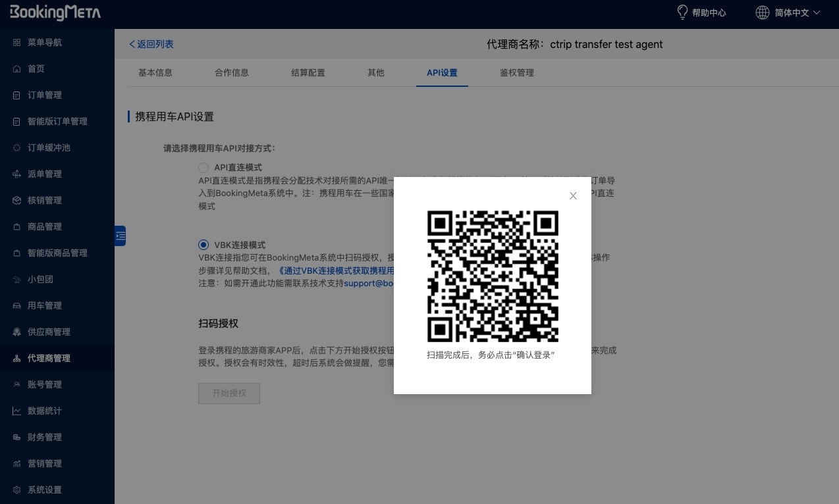
Task: Close the QR code popup dialog
Action: 573,195
